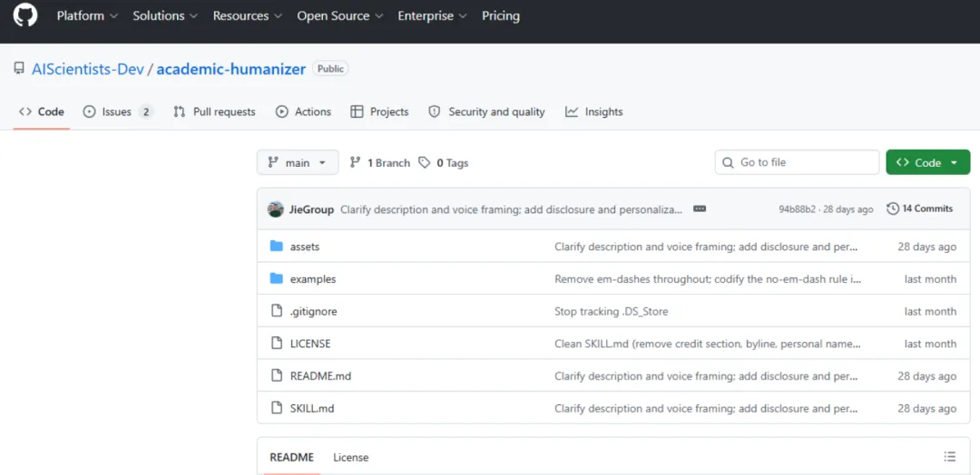The height and width of the screenshot is (475, 980).
Task: Click the GitHub Octocat logo
Action: [25, 15]
